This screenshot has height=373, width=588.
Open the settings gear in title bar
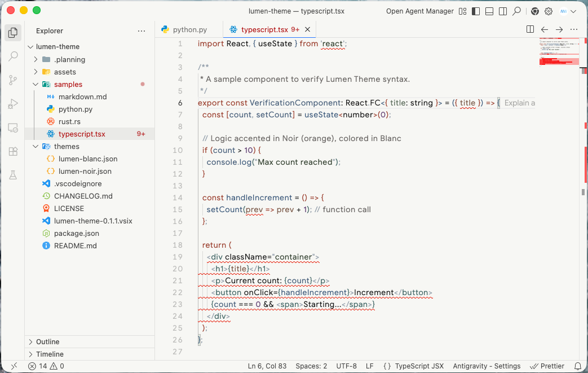549,11
